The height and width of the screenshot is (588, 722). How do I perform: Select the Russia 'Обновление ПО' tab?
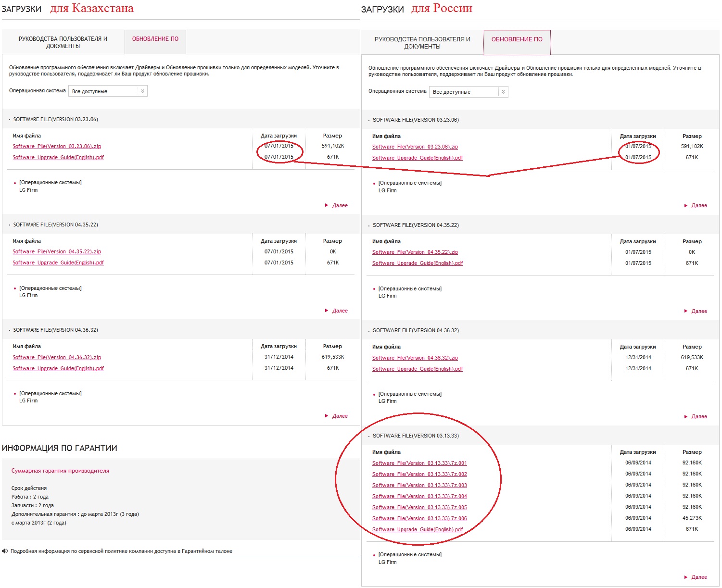pos(517,39)
